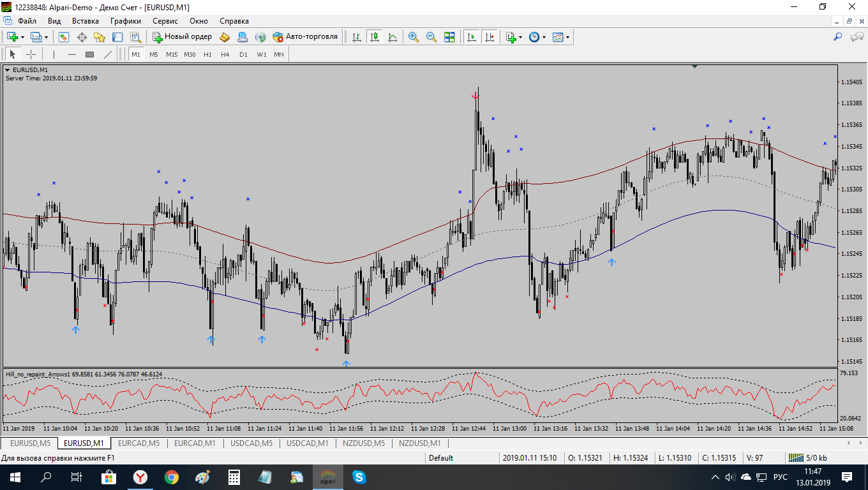Switch chart to bar chart mode
868x490 pixels.
(x=357, y=37)
